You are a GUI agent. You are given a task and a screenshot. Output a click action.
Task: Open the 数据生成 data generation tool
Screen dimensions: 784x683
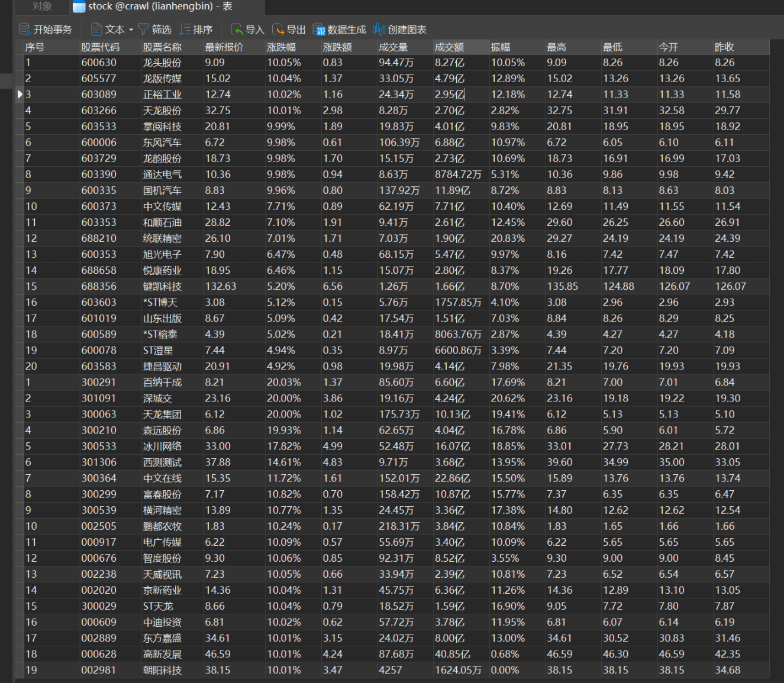(x=340, y=29)
